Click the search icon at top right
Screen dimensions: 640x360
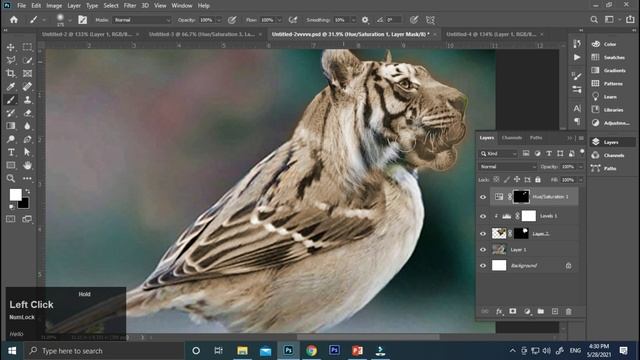pyautogui.click(x=594, y=20)
